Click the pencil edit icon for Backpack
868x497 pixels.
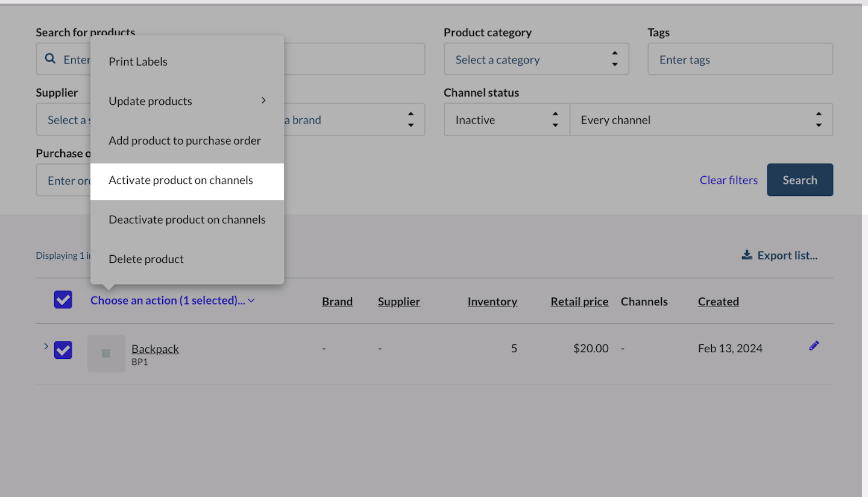tap(814, 346)
